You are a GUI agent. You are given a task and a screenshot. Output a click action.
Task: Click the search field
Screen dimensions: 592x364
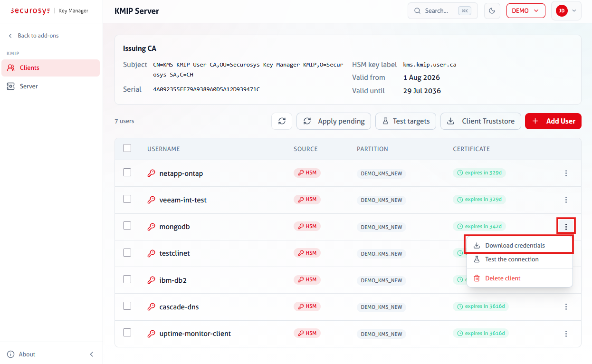coord(443,11)
